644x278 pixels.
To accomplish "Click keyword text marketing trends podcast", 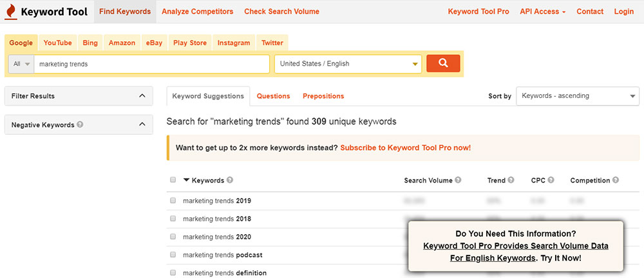I will 223,255.
